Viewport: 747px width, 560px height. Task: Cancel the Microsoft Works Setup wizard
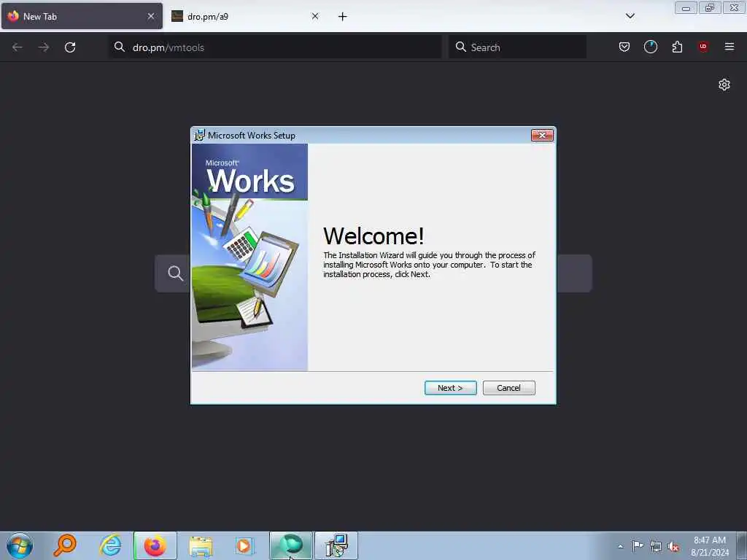point(508,388)
